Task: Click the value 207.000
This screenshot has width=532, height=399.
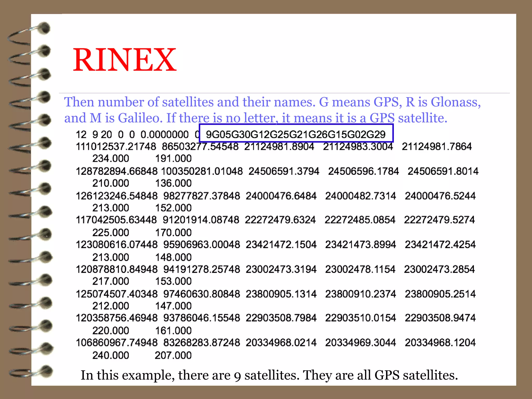Action: [x=173, y=355]
